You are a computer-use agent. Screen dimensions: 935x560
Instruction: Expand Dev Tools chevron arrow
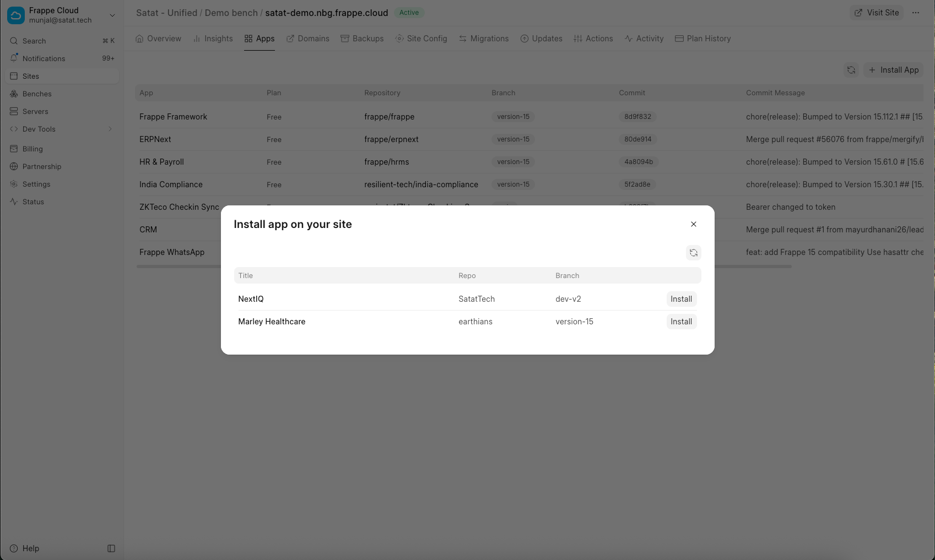[x=110, y=129]
